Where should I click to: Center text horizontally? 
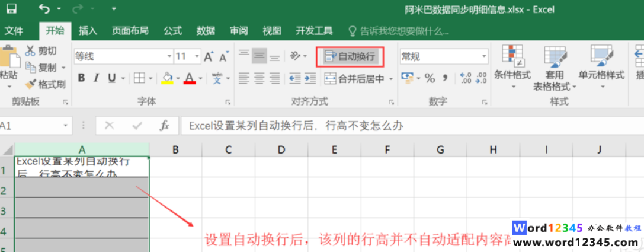(259, 78)
